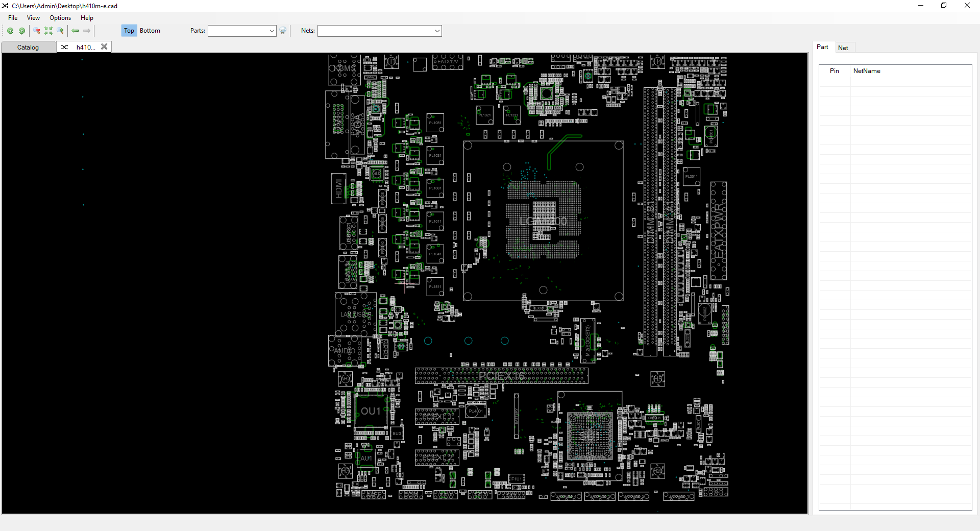Click the Pin column header
The image size is (980, 531).
835,71
